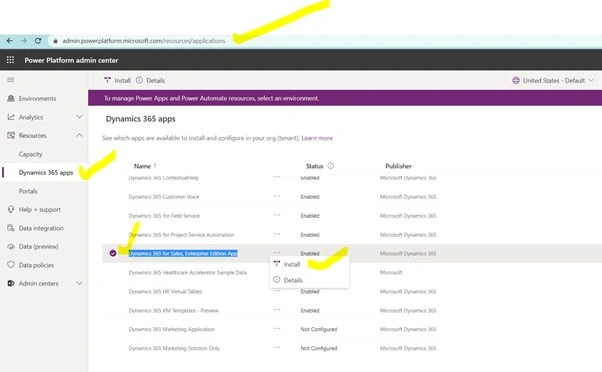Reload the page with refresh icon
This screenshot has height=372, width=602.
coord(38,41)
